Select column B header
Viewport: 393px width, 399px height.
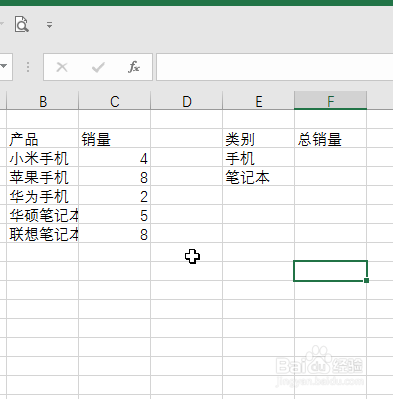[43, 101]
